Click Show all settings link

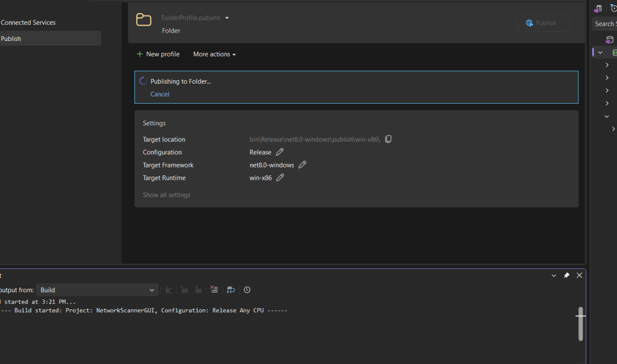[x=166, y=195]
